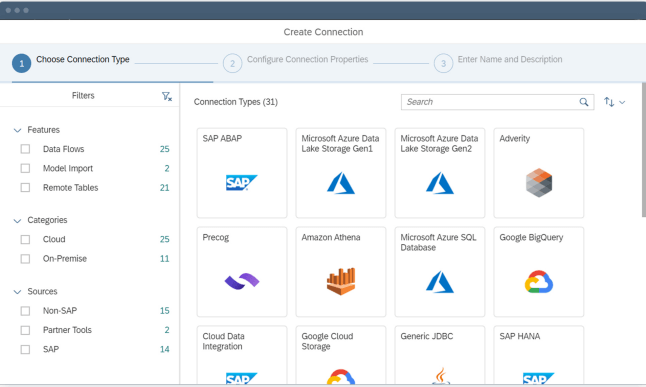The width and height of the screenshot is (646, 387).
Task: Click the vertical scrollbar of connection list
Action: click(644, 150)
